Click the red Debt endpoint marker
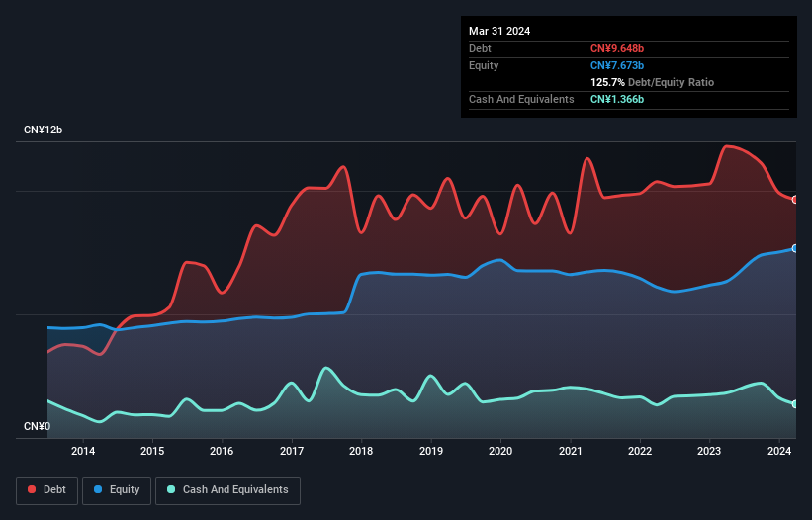 coord(795,200)
